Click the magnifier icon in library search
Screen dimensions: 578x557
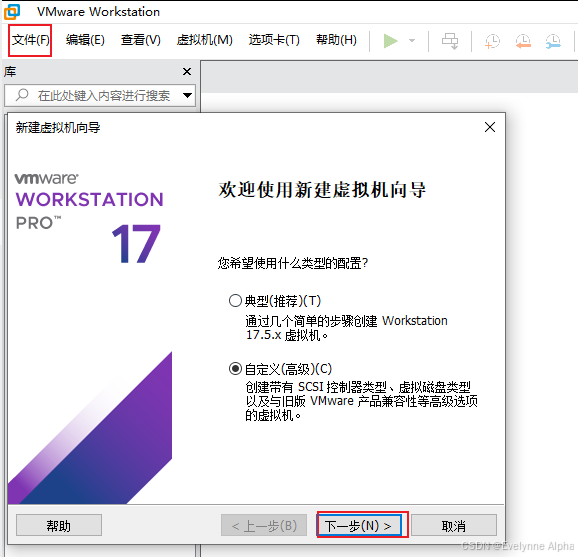(x=22, y=95)
